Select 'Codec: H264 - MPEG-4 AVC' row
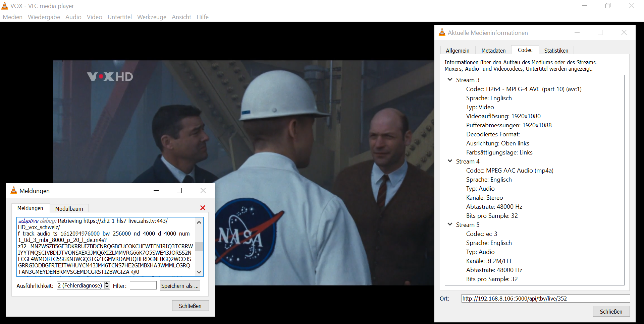The height and width of the screenshot is (324, 644). [524, 89]
